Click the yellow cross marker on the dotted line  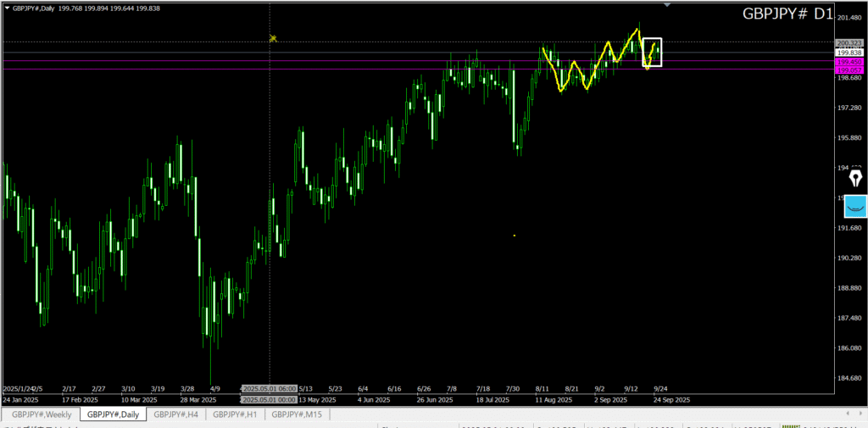point(273,38)
